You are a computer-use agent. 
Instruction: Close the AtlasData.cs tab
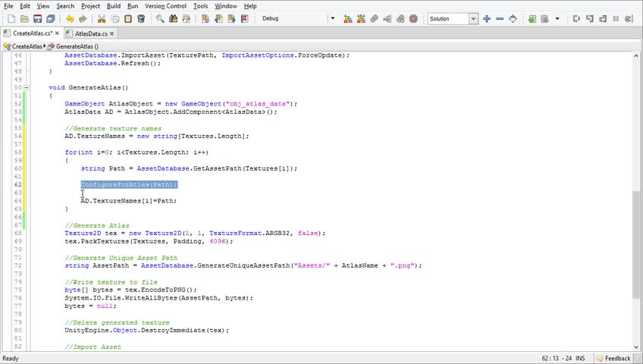click(x=111, y=33)
